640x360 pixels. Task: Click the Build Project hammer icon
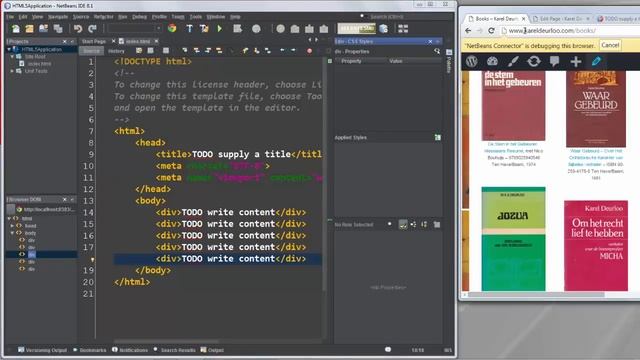[x=189, y=29]
